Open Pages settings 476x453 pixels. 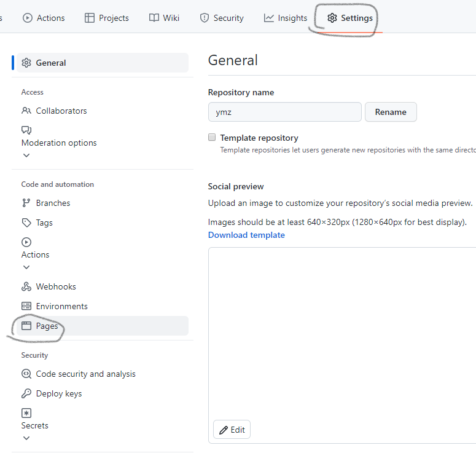[x=103, y=326]
